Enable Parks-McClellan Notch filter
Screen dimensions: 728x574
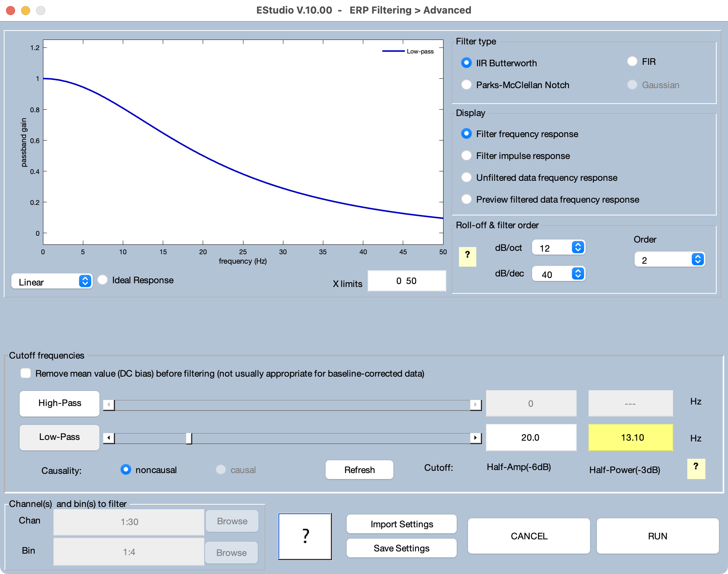coord(467,84)
